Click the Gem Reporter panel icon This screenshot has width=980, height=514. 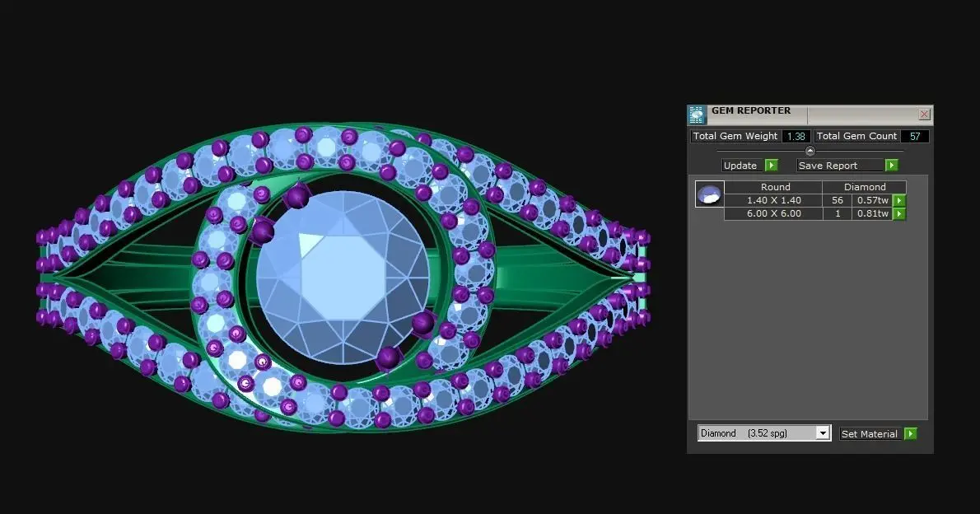pos(696,114)
